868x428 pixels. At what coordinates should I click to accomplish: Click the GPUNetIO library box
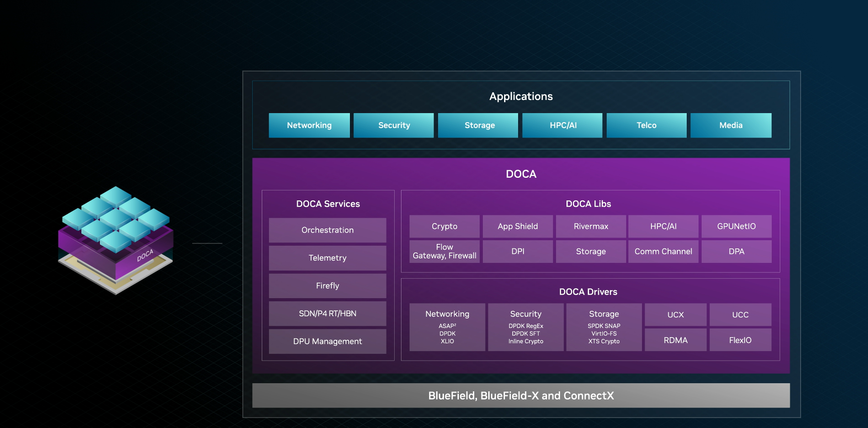tap(736, 226)
